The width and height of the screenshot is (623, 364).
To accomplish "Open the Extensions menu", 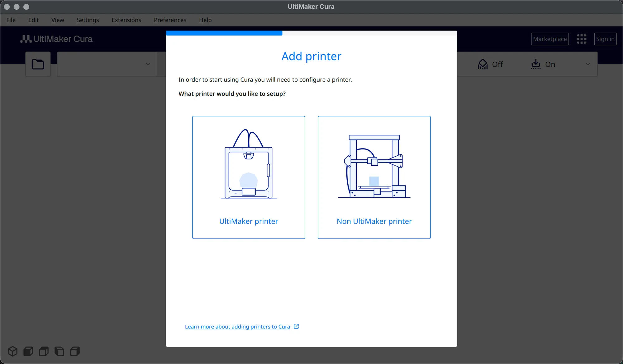I will 126,20.
